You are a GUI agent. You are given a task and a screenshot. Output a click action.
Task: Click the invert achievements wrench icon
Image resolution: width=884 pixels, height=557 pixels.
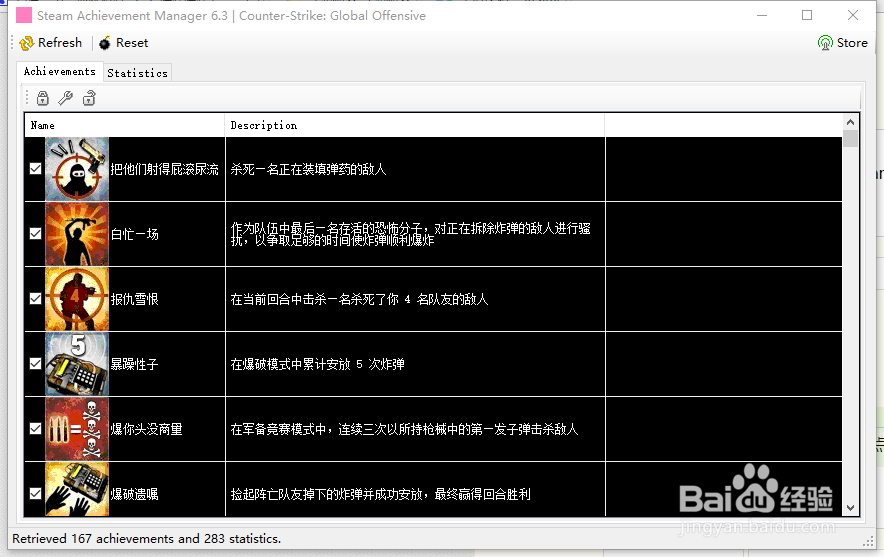click(x=65, y=98)
